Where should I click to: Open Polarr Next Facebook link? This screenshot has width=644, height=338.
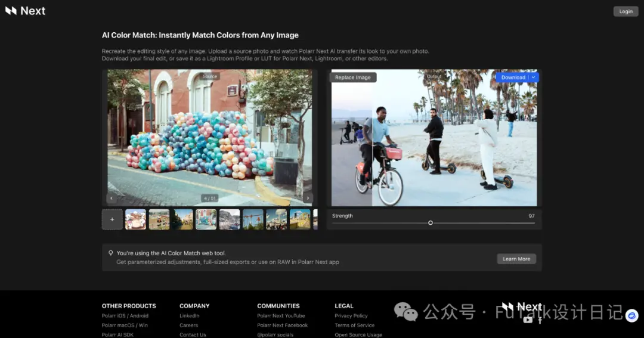pyautogui.click(x=282, y=325)
